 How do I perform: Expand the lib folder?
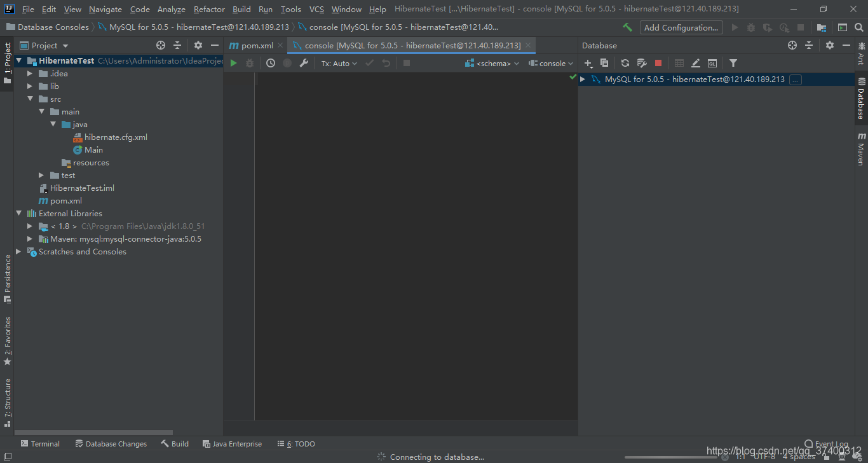[x=30, y=86]
